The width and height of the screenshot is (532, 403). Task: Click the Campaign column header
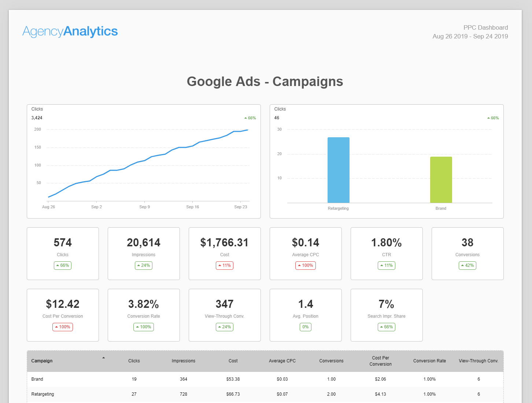pyautogui.click(x=42, y=361)
